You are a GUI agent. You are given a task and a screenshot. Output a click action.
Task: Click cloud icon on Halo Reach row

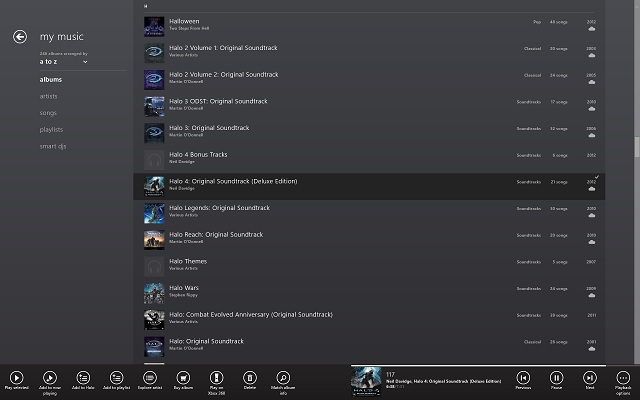pyautogui.click(x=591, y=242)
